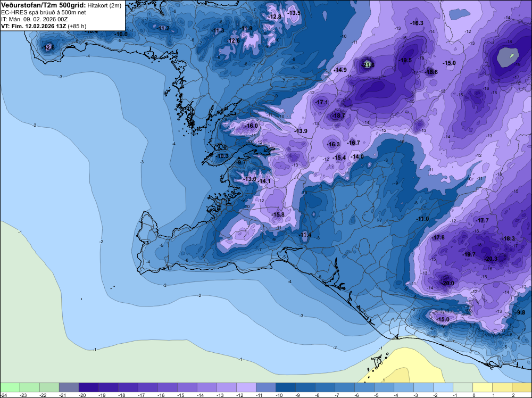Image resolution: width=532 pixels, height=398 pixels.
Task: Pick the light lavender legend swatch labeled -12
Action: [246, 387]
